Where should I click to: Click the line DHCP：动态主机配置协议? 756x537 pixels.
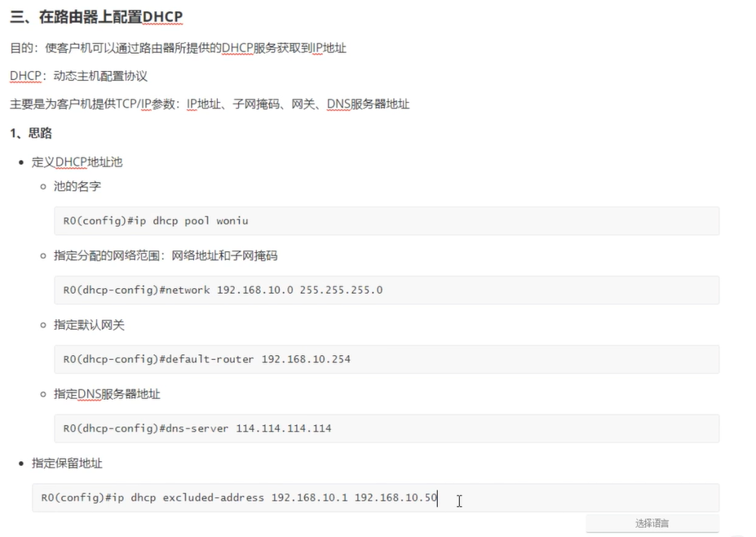(x=78, y=76)
